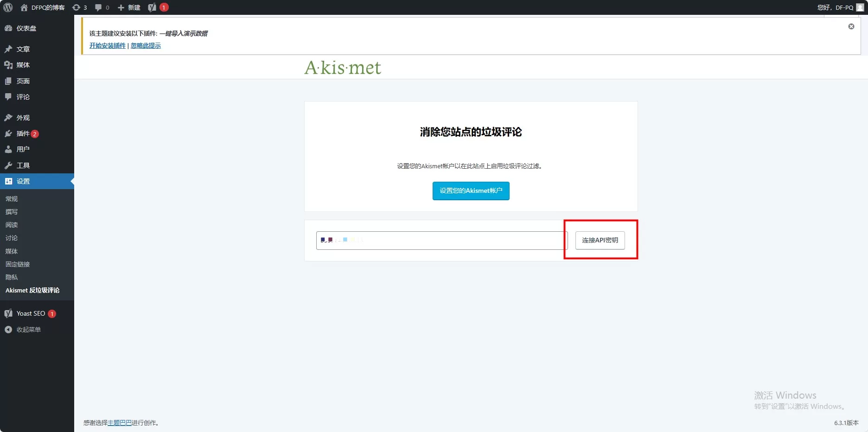
Task: Click the Pages icon in sidebar
Action: pyautogui.click(x=8, y=81)
